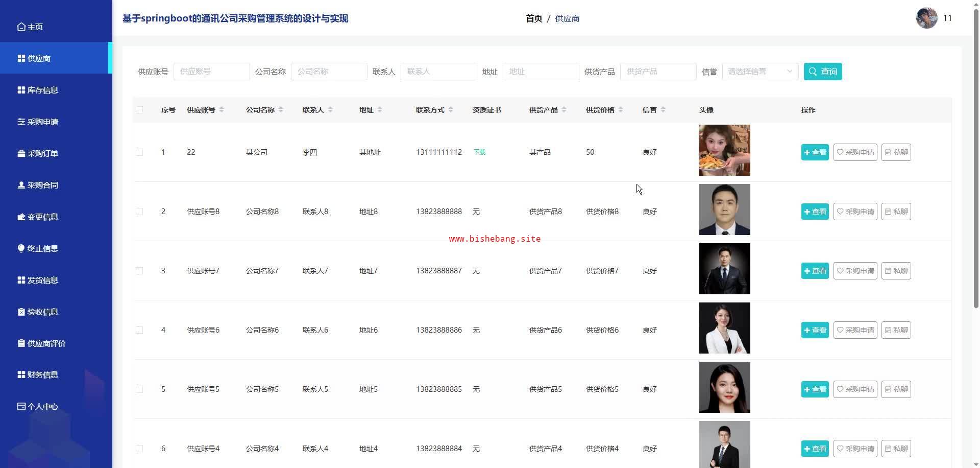Click the bulb icon beside 终止信息
Image resolution: width=980 pixels, height=468 pixels.
[x=21, y=248]
